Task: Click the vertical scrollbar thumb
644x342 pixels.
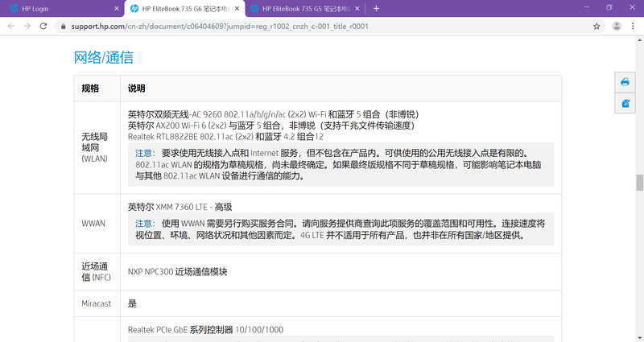Action: click(x=639, y=182)
